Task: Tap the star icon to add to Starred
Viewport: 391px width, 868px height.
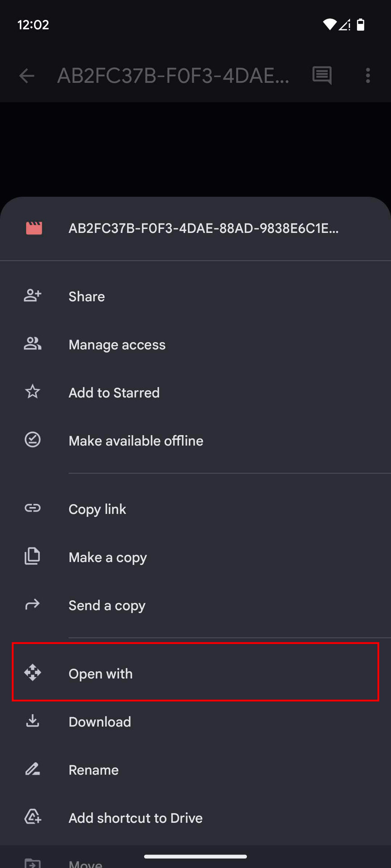Action: (33, 392)
